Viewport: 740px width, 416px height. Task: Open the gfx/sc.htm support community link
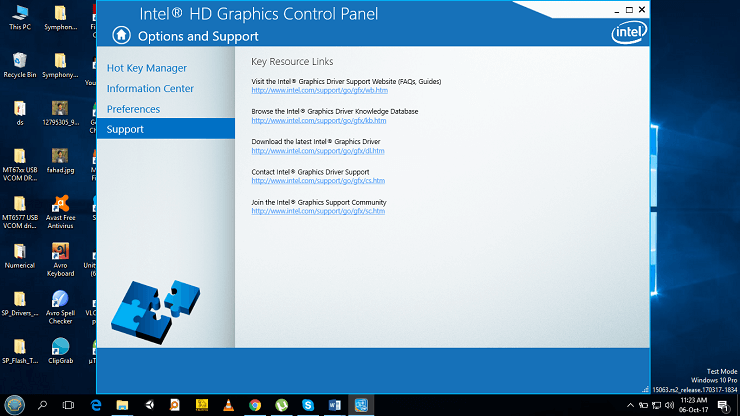point(318,211)
